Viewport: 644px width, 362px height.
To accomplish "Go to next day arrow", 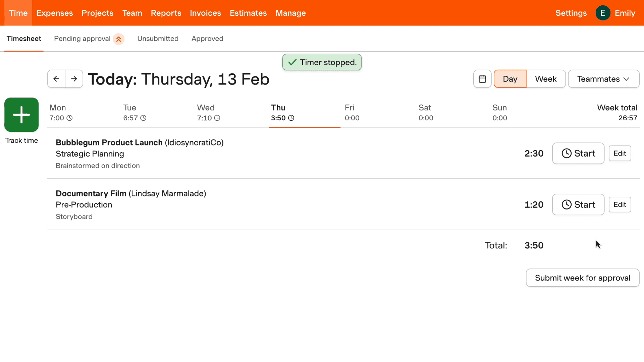I will 74,79.
